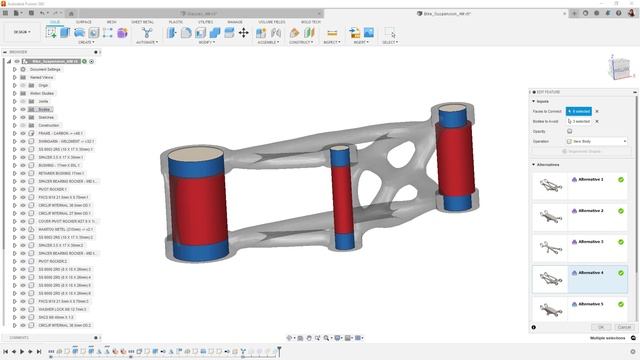Image resolution: width=640 pixels, height=360 pixels.
Task: Select the Alternative 1 thumbnail
Action: pos(550,185)
